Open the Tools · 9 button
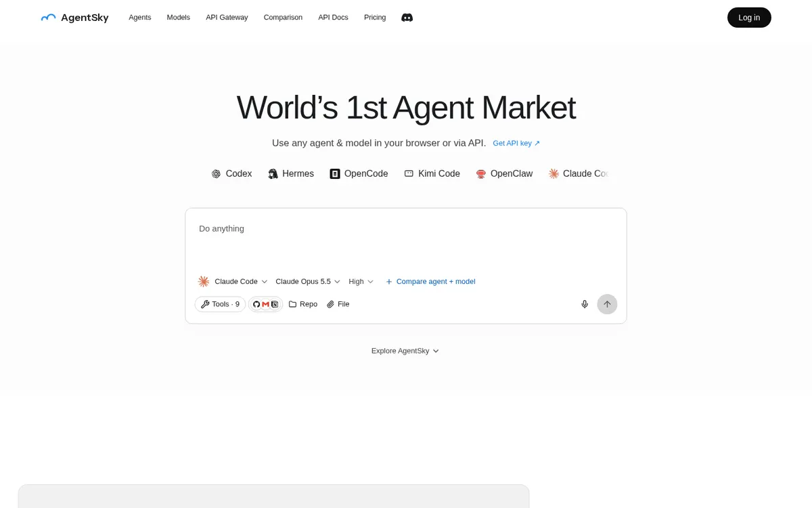812x508 pixels. coord(220,304)
